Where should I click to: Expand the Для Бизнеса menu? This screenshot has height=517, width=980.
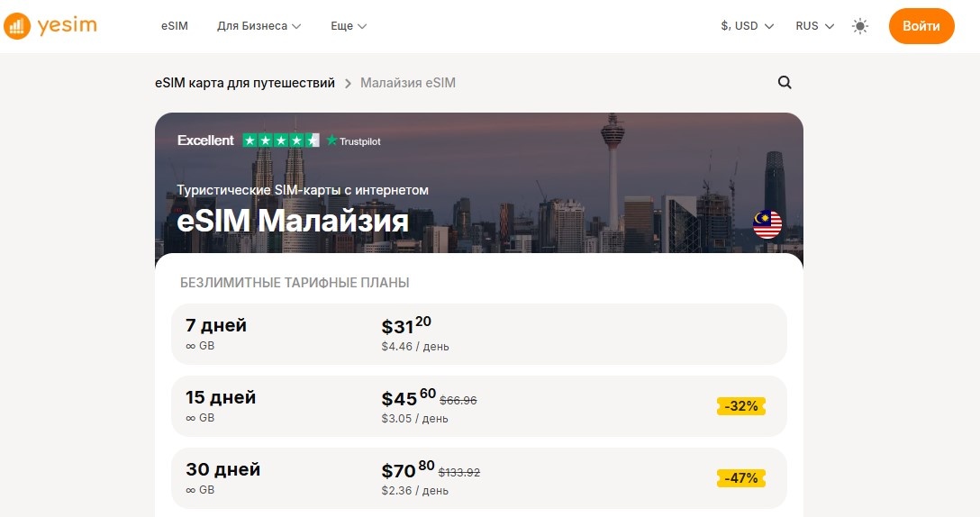259,26
